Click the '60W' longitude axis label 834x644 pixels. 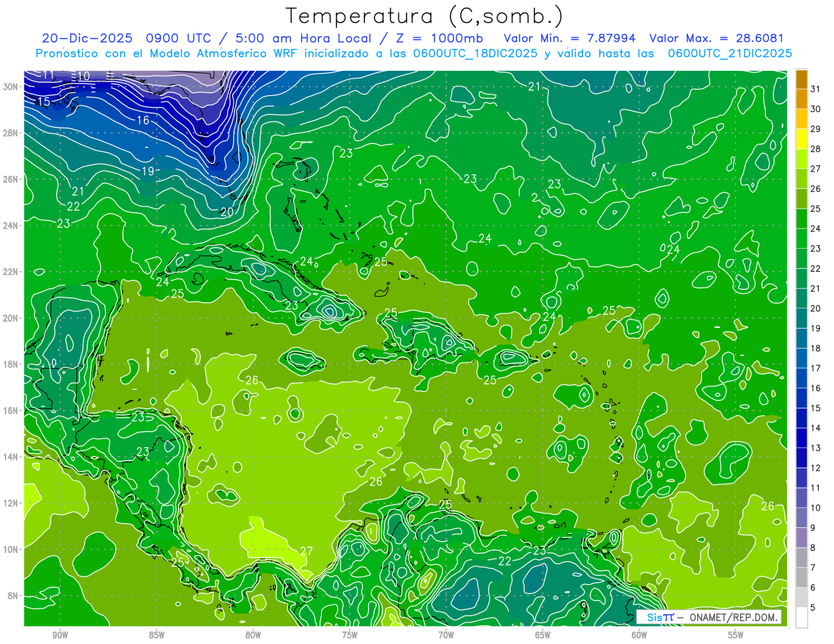coord(639,635)
